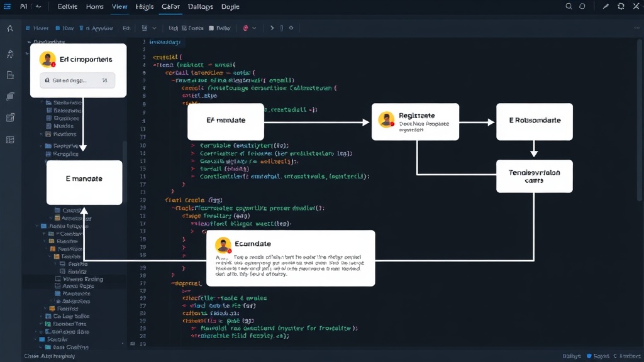Open the settings gear icon
The image size is (644, 362).
point(621,6)
